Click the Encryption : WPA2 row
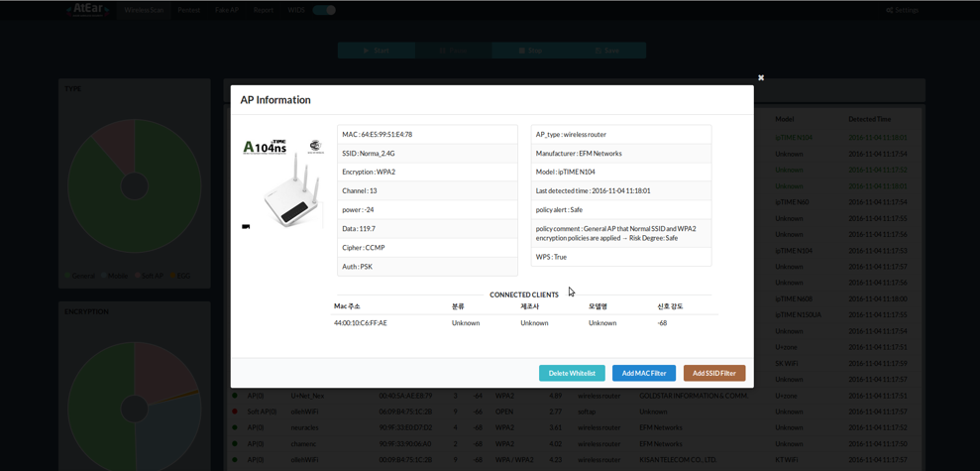This screenshot has width=980, height=471. click(427, 172)
